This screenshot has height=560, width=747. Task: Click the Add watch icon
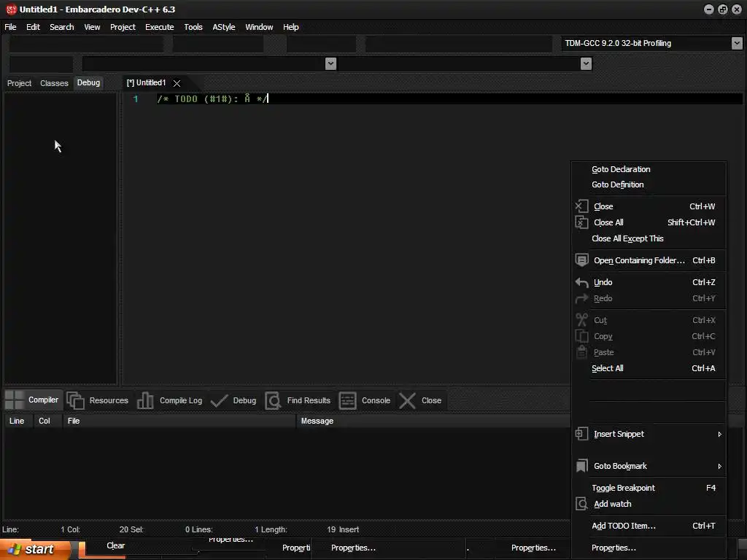[581, 504]
